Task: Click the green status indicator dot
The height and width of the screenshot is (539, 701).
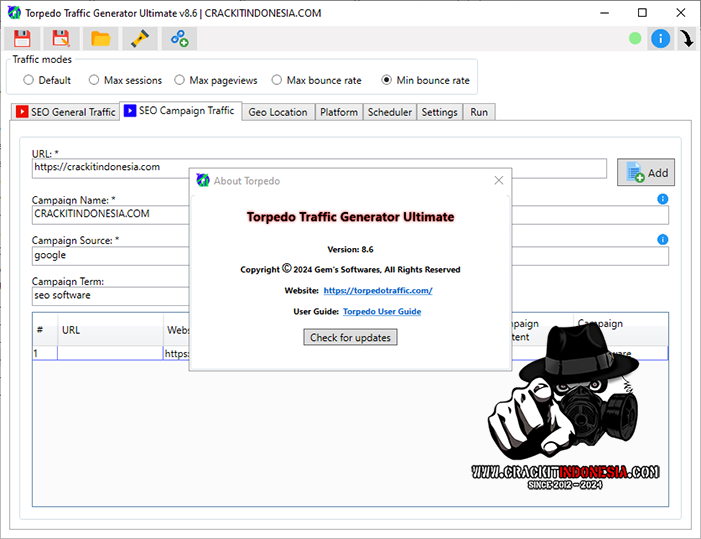Action: pyautogui.click(x=635, y=39)
